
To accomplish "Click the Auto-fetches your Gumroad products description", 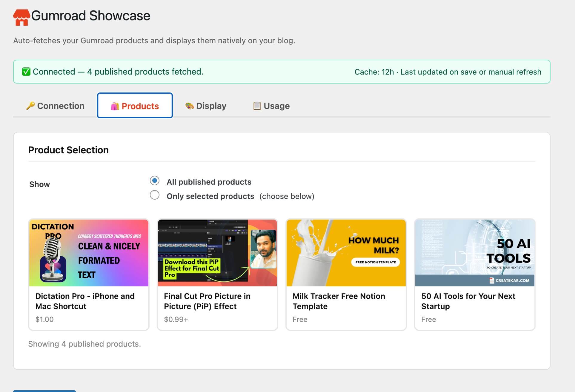I will (x=154, y=41).
